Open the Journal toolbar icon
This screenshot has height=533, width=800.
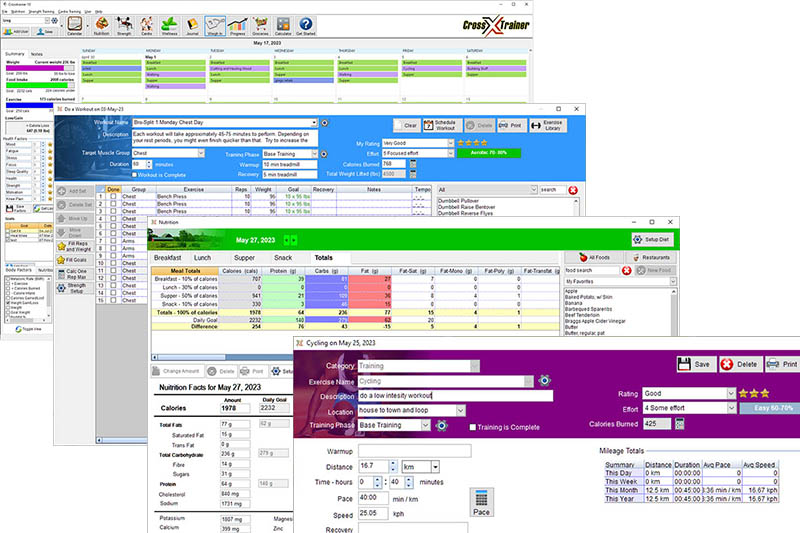(192, 26)
